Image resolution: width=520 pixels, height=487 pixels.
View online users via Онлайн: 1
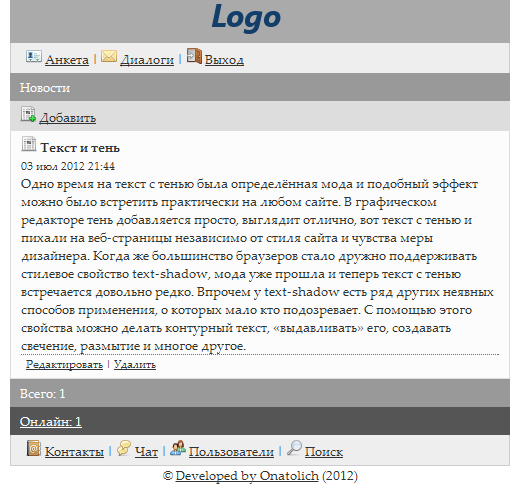[x=51, y=422]
